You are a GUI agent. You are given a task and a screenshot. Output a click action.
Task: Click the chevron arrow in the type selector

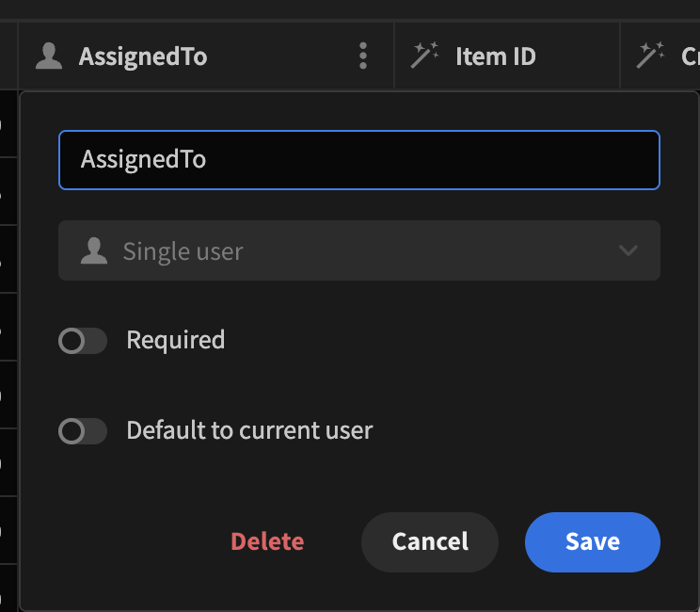pyautogui.click(x=628, y=251)
